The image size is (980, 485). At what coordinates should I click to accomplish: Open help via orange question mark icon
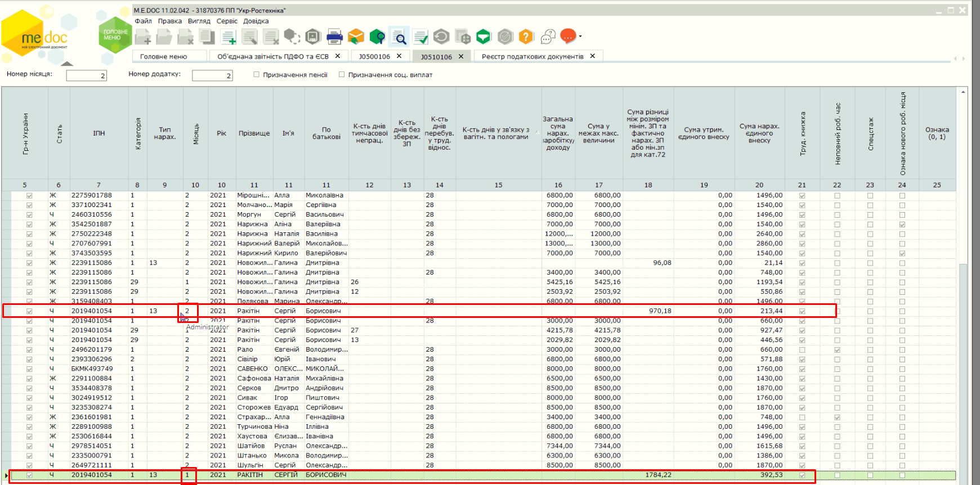(x=526, y=37)
